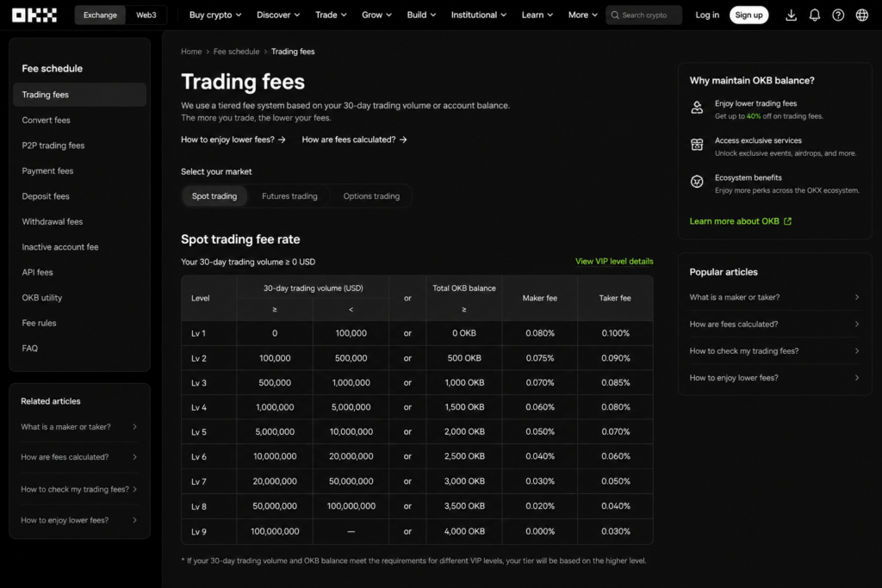The height and width of the screenshot is (588, 882).
Task: Click the Log in button
Action: pos(707,15)
